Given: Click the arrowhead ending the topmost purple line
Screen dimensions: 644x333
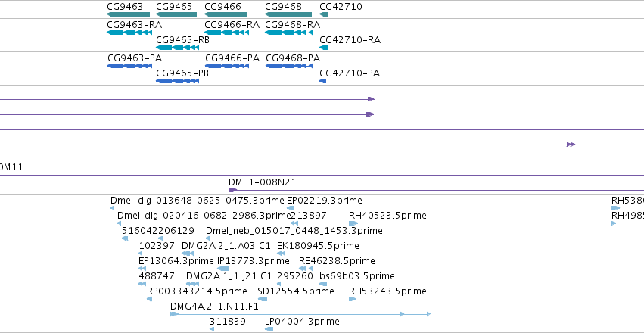Looking at the screenshot, I should (372, 99).
